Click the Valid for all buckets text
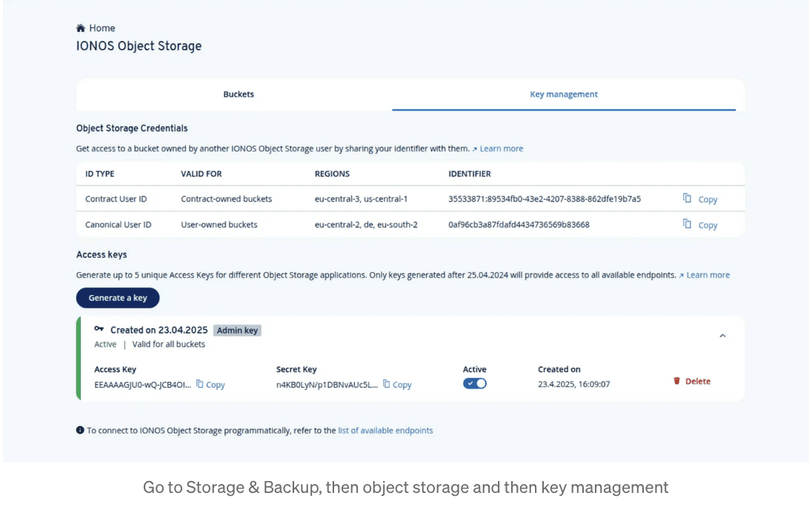 pyautogui.click(x=168, y=345)
